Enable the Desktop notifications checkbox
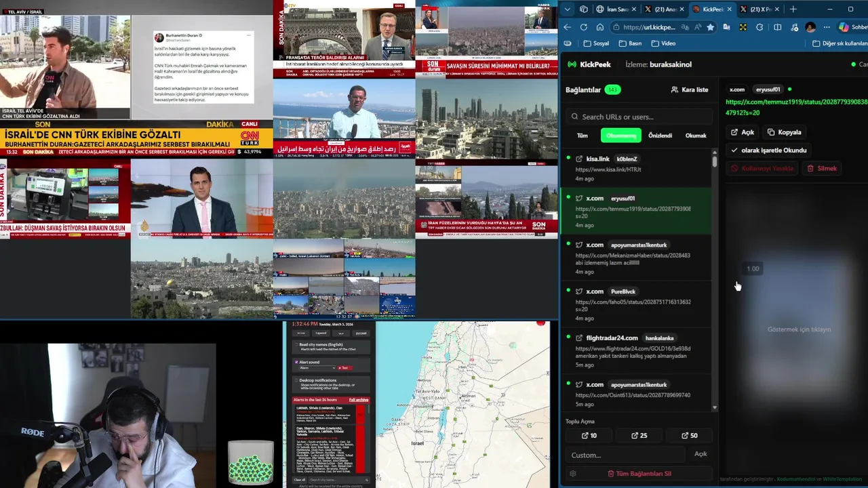The height and width of the screenshot is (488, 868). [x=295, y=380]
